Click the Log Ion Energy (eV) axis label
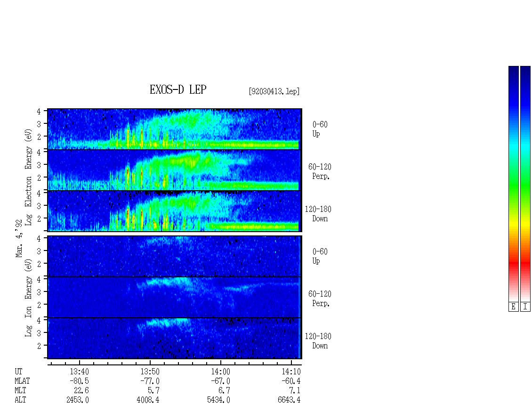 pyautogui.click(x=29, y=298)
